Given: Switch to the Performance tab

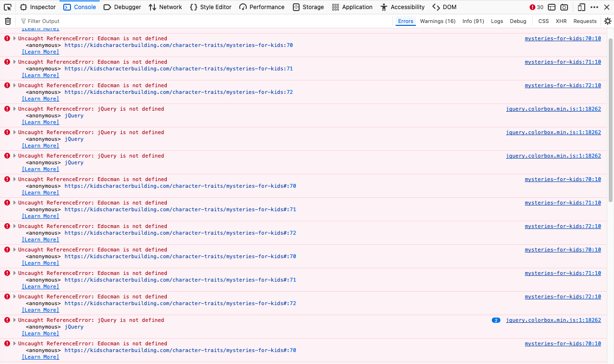Looking at the screenshot, I should 262,7.
